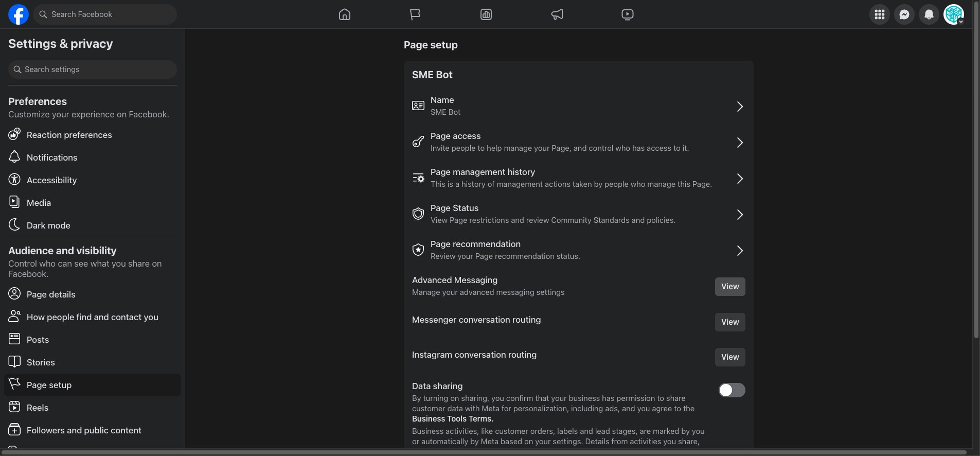The height and width of the screenshot is (456, 980).
Task: Open Media settings in sidebar
Action: coord(93,203)
